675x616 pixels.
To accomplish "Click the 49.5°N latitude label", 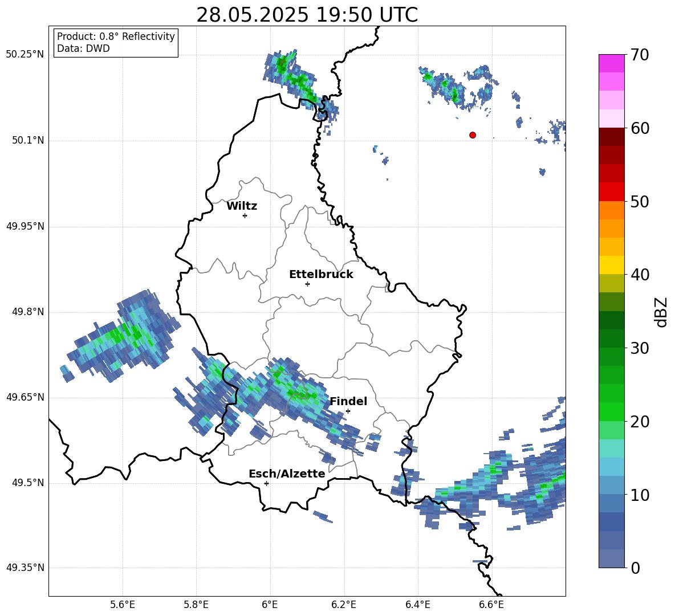I will pyautogui.click(x=28, y=483).
